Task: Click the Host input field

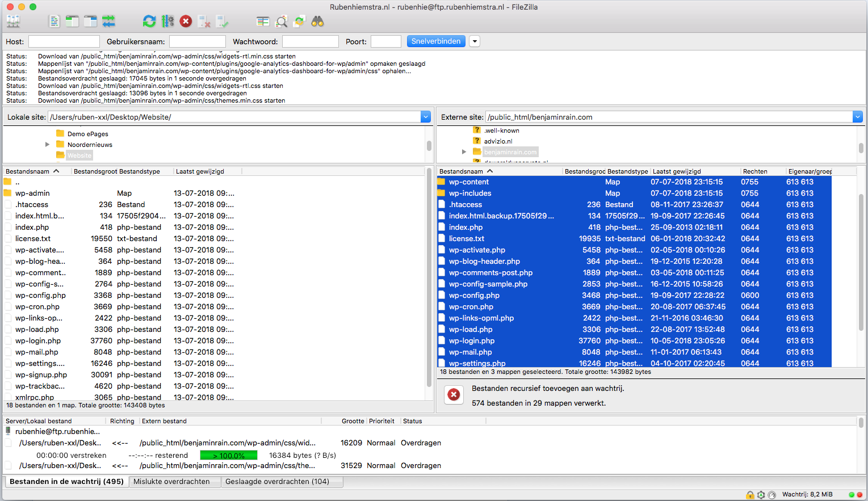Action: pyautogui.click(x=64, y=41)
